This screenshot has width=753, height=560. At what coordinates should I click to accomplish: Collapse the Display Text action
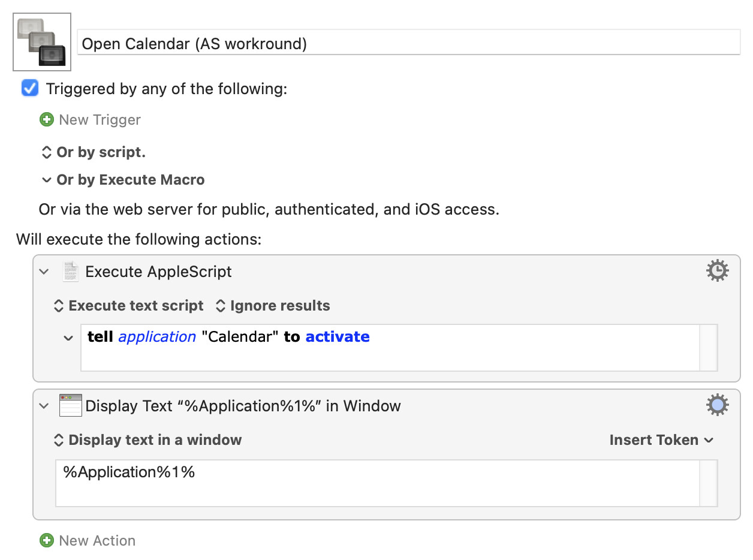(44, 406)
